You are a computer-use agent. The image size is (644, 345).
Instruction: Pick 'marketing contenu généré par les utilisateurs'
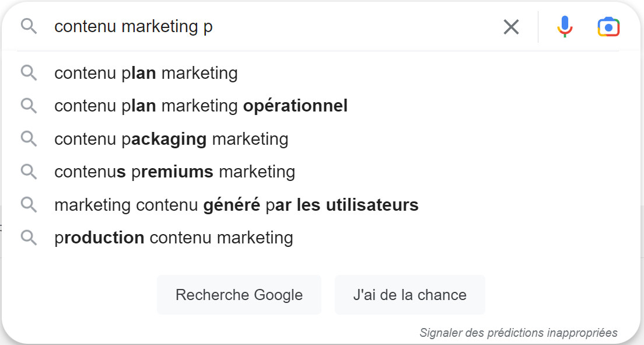coord(236,205)
